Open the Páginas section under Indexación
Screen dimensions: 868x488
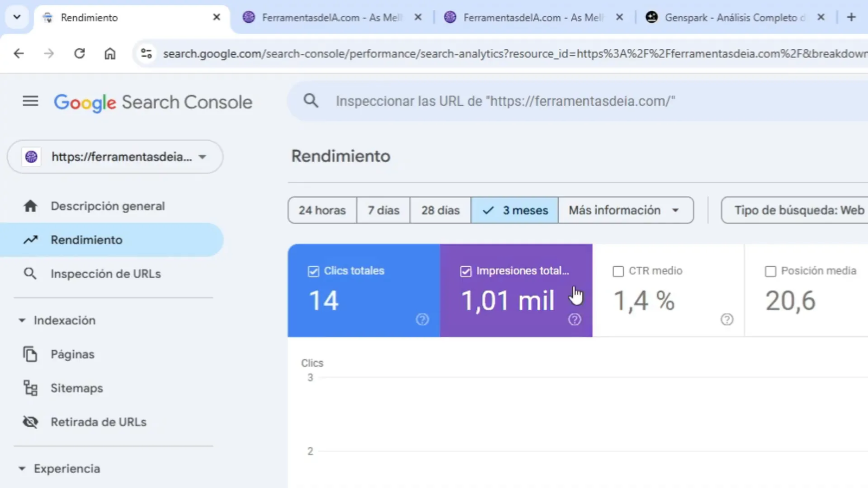72,354
